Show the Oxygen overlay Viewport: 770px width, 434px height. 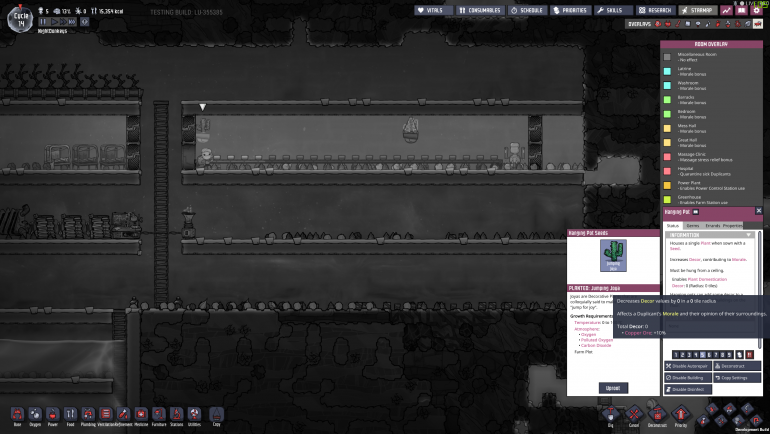(658, 24)
